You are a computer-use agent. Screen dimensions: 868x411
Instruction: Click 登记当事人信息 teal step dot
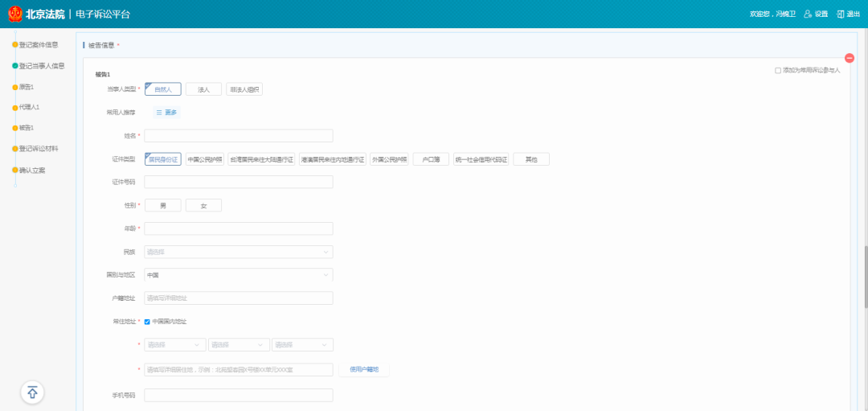15,66
